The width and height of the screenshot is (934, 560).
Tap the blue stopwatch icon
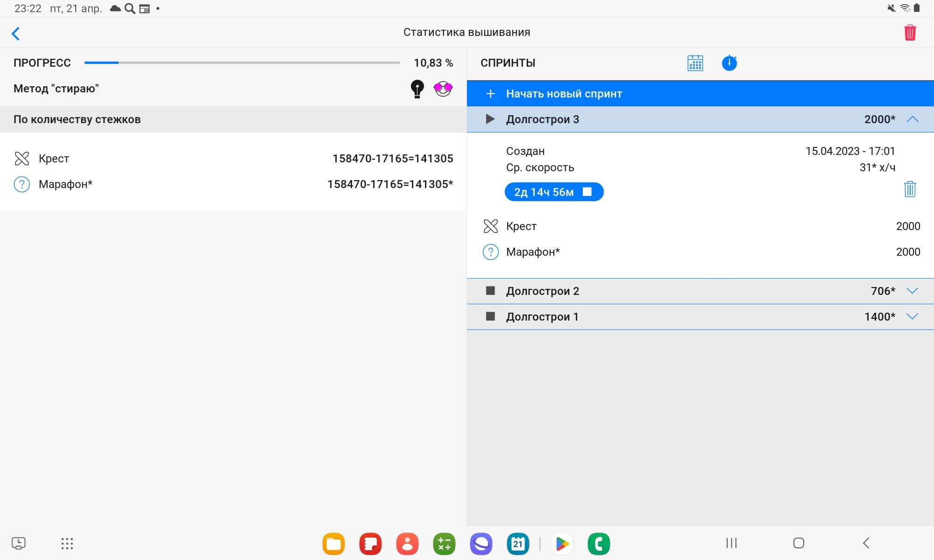point(729,63)
